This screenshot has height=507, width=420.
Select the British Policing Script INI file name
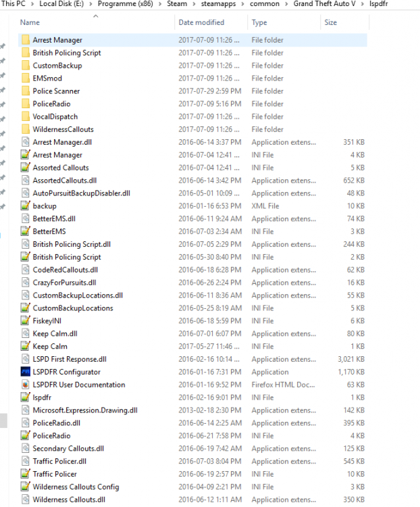click(x=67, y=257)
